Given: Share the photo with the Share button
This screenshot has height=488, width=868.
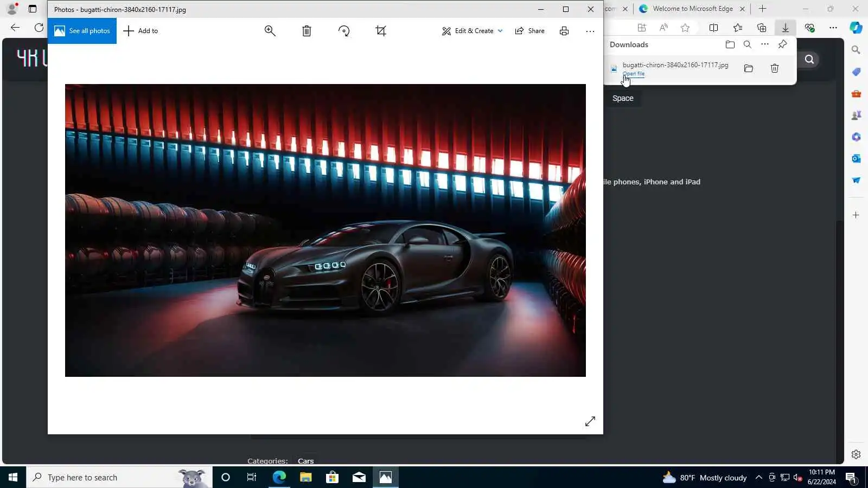Looking at the screenshot, I should point(529,31).
